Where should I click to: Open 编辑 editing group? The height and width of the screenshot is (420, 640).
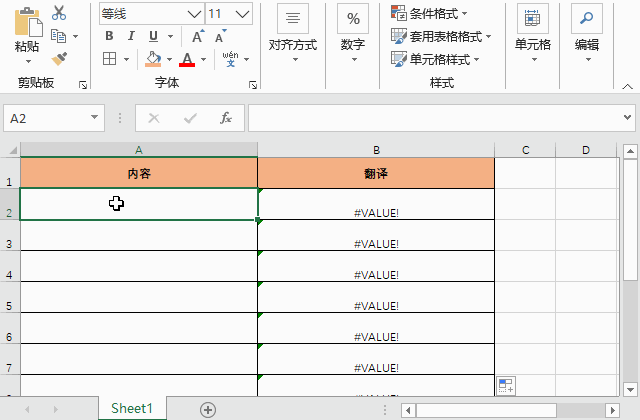(587, 33)
